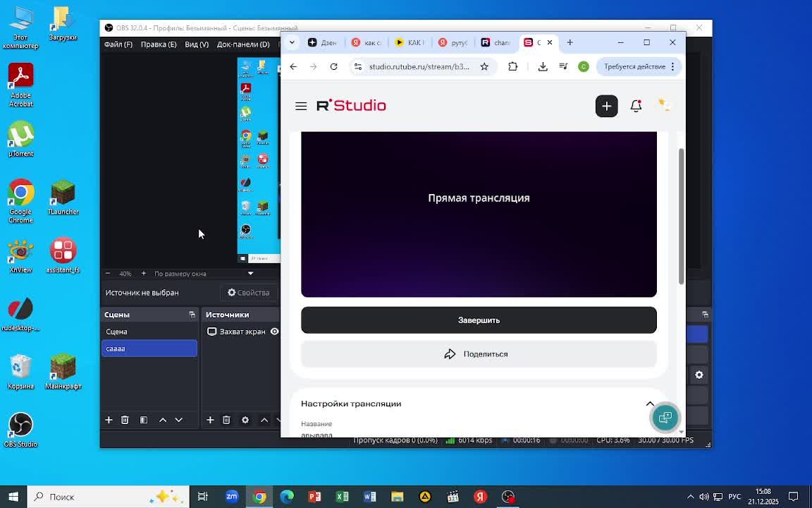Screen dimensions: 812x508
Task: Add a new source in Источники panel
Action: (x=210, y=420)
